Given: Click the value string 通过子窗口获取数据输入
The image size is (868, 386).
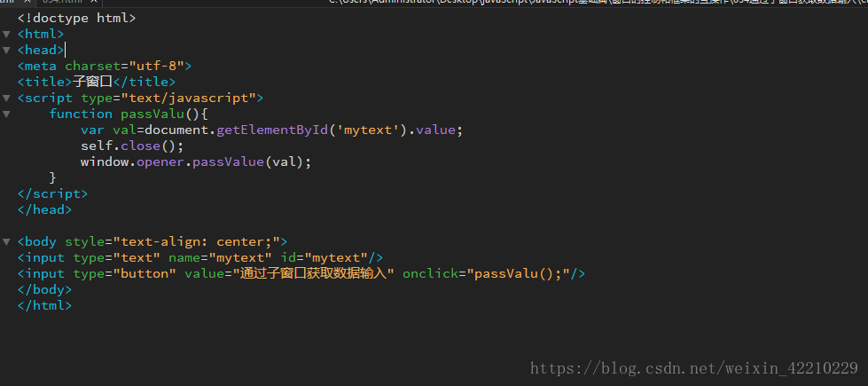Looking at the screenshot, I should tap(313, 274).
